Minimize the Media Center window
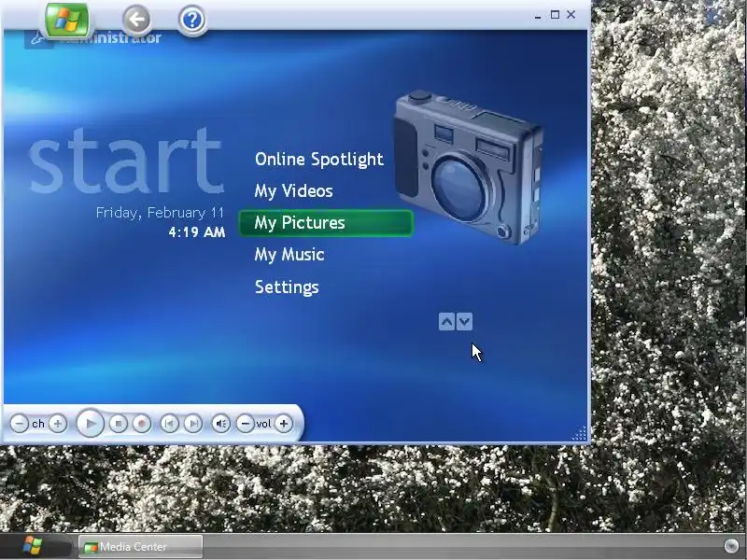The image size is (747, 560). (538, 16)
